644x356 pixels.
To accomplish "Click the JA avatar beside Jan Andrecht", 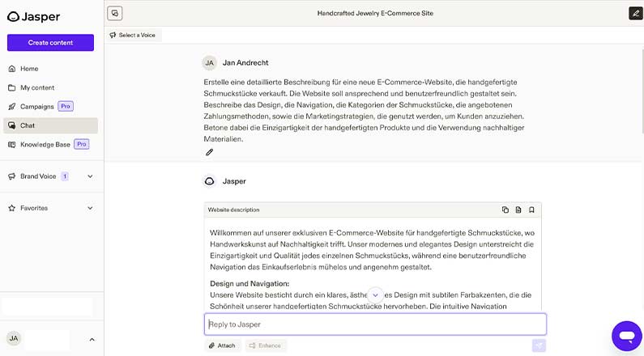I will tap(210, 63).
